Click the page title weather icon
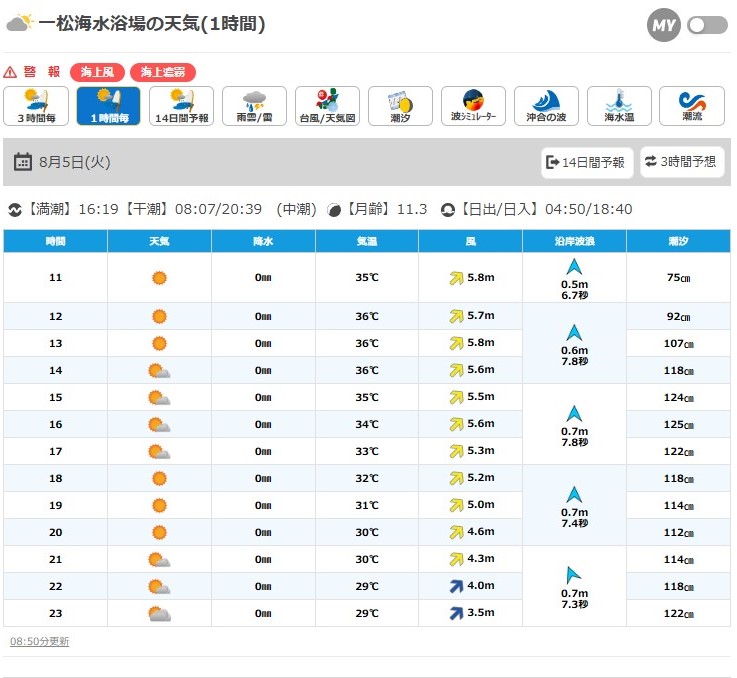The image size is (737, 678). tap(20, 23)
